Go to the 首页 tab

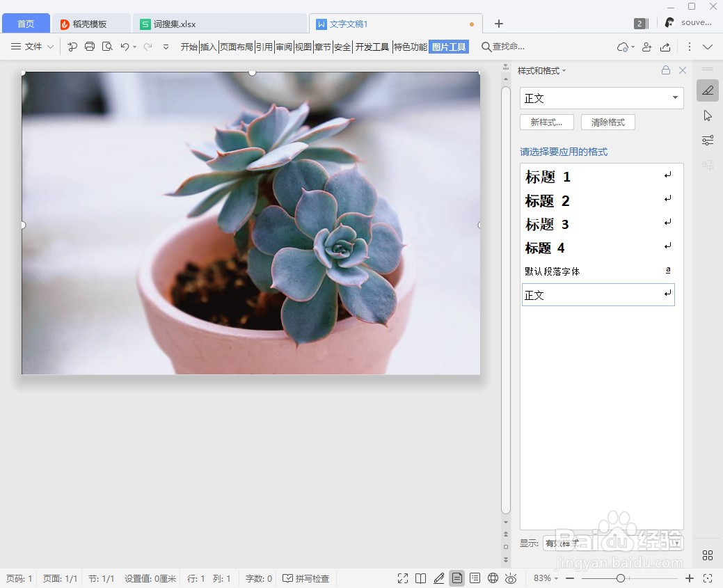pos(26,24)
